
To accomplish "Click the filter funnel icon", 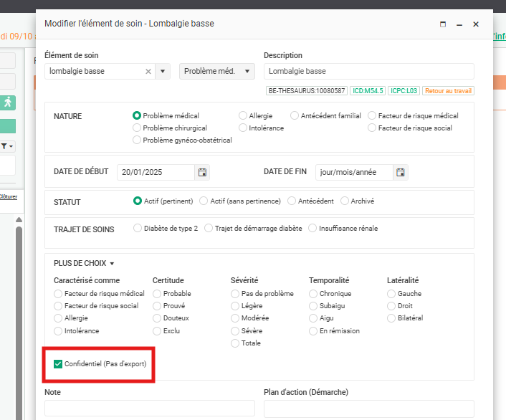I will click(x=4, y=146).
